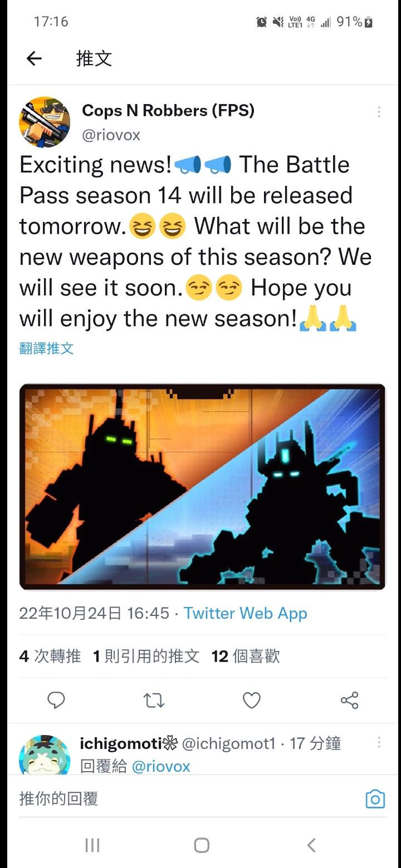Click the @riovox mention in the reply
Screen dimensions: 401x868
(x=161, y=766)
